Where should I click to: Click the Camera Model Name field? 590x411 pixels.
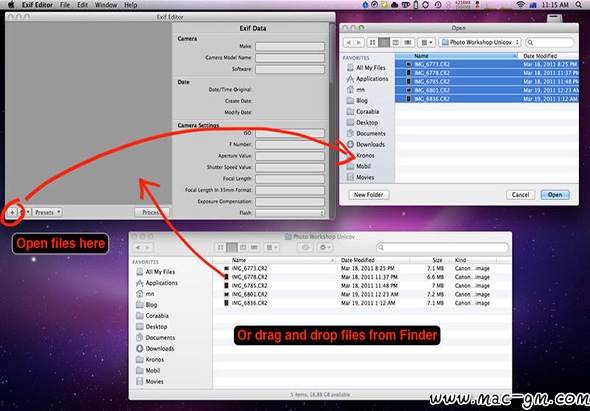click(290, 58)
